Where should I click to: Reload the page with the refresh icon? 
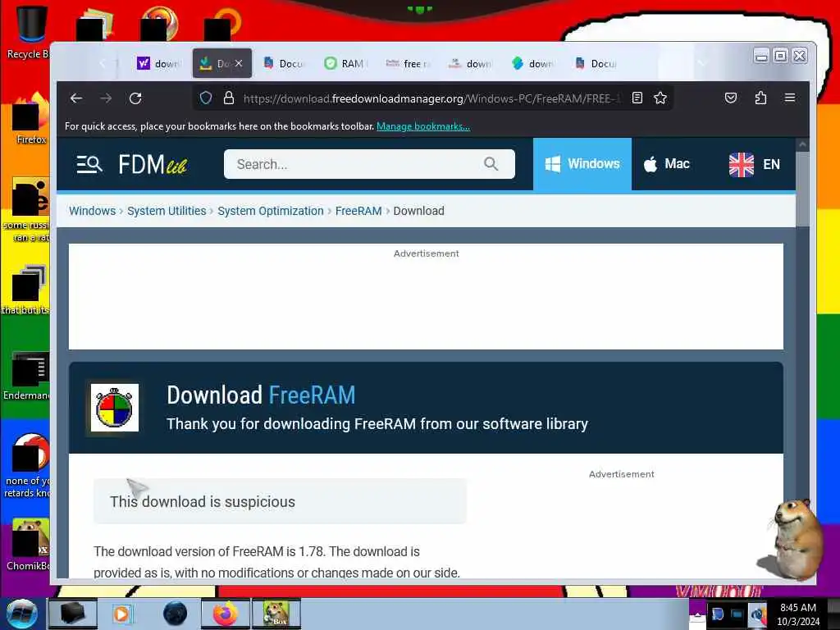pyautogui.click(x=135, y=98)
